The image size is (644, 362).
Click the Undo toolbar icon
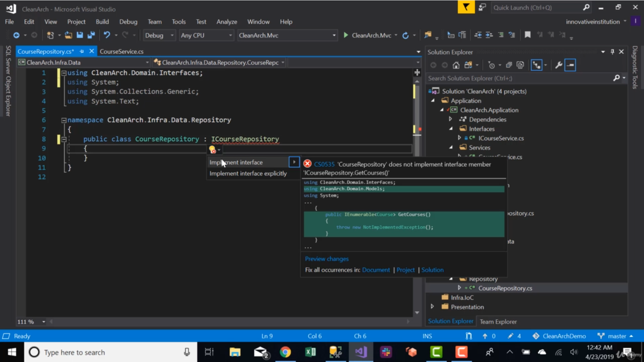[x=107, y=35]
